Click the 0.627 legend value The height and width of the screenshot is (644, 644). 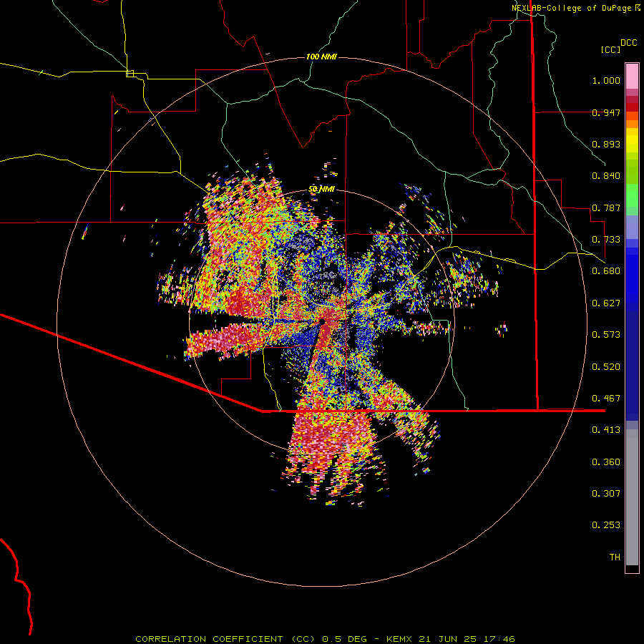click(x=606, y=303)
